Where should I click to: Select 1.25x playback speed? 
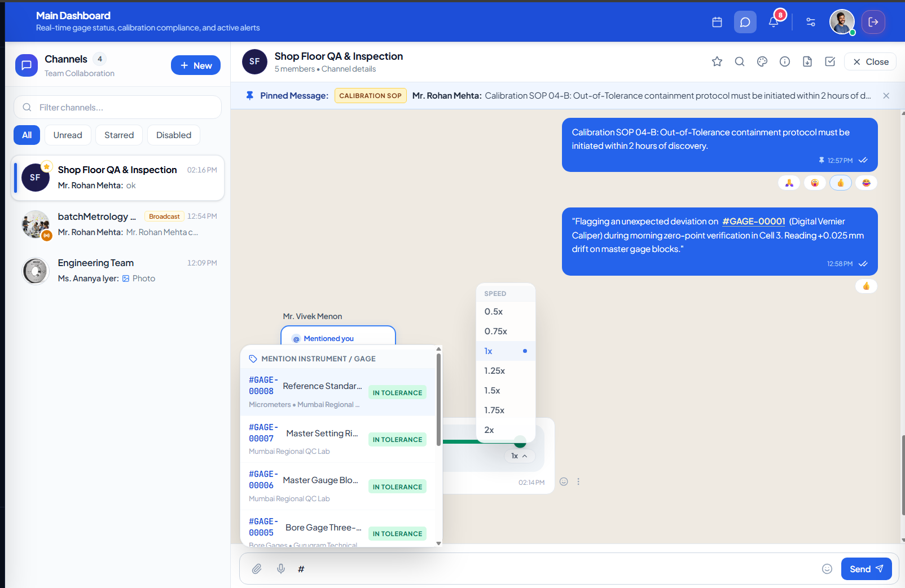coord(506,371)
